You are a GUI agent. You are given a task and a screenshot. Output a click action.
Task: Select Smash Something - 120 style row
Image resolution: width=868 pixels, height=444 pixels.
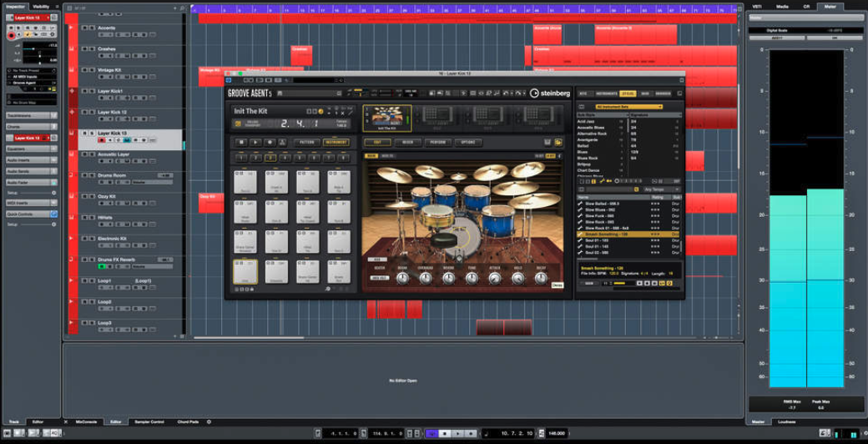click(x=628, y=235)
